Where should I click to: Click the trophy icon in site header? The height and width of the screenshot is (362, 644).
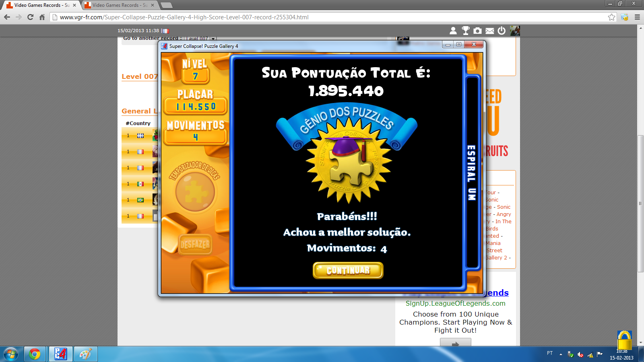tap(465, 31)
